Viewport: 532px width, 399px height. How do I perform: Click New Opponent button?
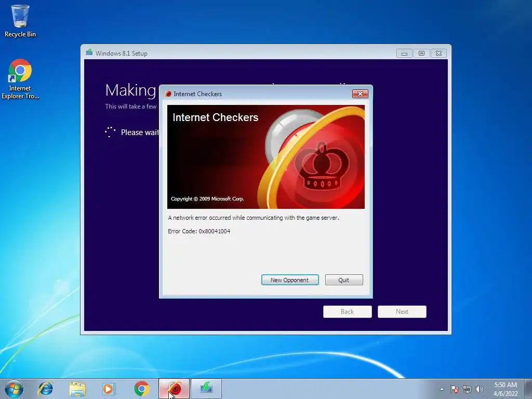click(x=290, y=280)
